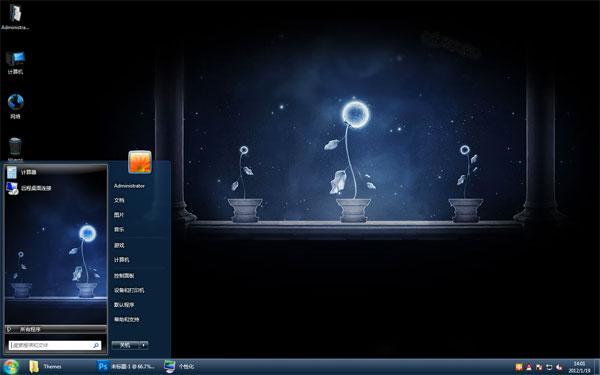Open the Administrator desktop folder icon
Viewport: 600px width, 375px height.
15,16
